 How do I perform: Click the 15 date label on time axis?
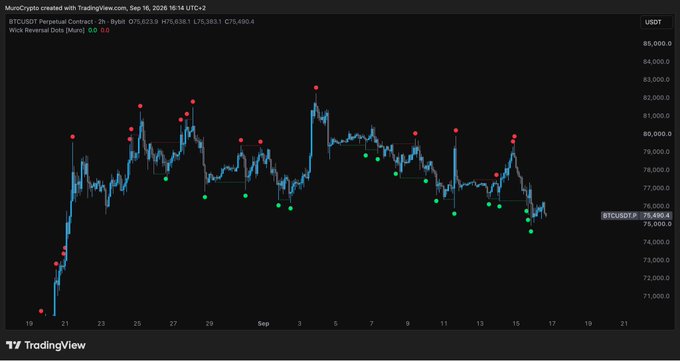516,324
